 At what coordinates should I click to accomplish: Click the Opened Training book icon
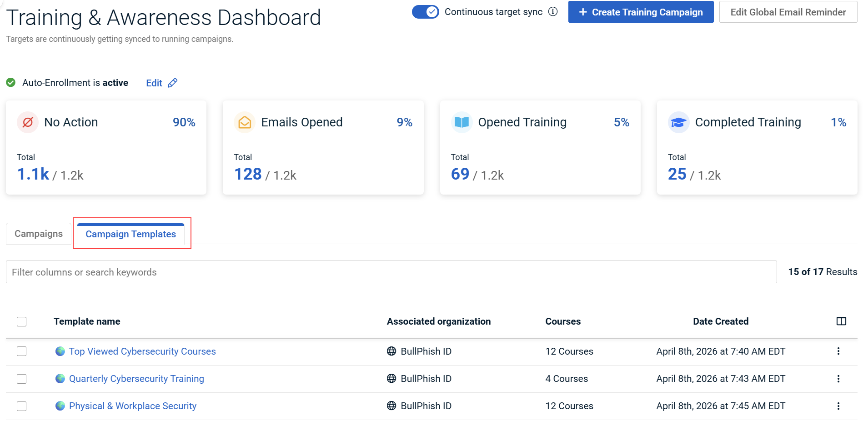[462, 122]
